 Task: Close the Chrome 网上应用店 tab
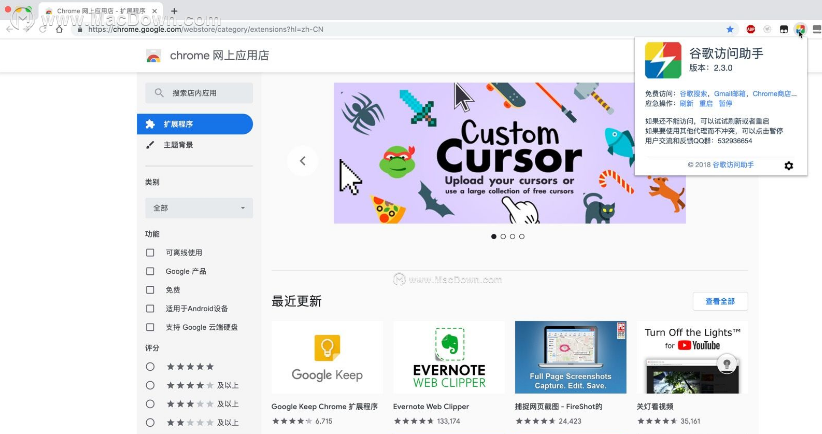[155, 10]
